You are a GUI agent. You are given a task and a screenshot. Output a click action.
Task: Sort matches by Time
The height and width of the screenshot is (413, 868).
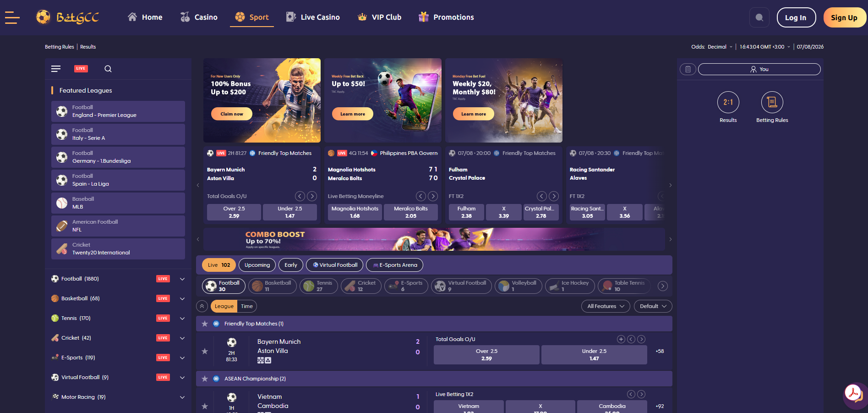247,306
